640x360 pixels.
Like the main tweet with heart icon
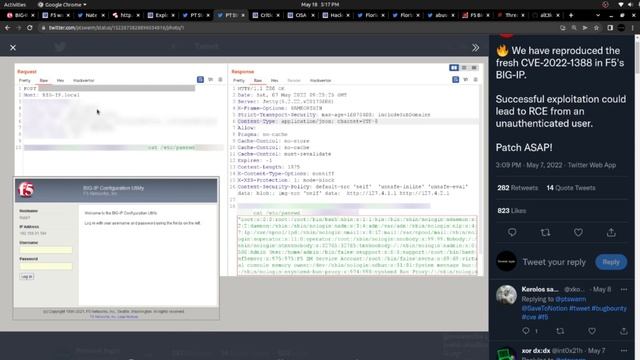coord(578,232)
